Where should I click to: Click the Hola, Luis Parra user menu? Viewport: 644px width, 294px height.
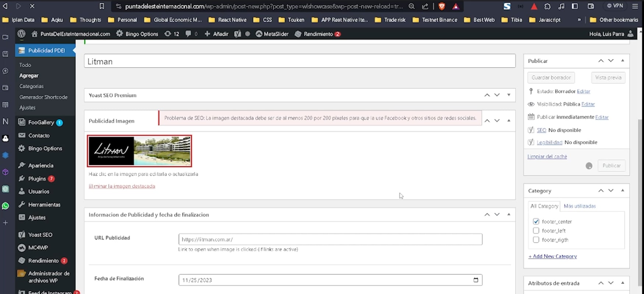pos(611,34)
